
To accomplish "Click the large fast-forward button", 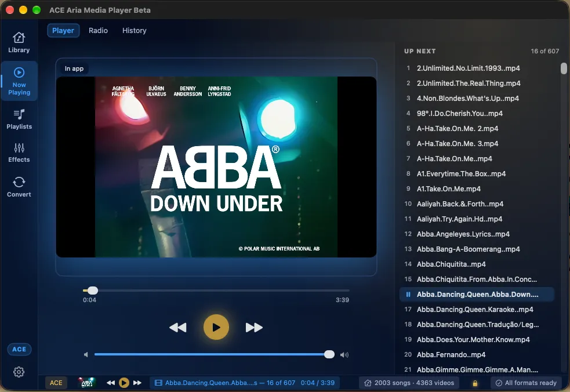I will pos(254,327).
